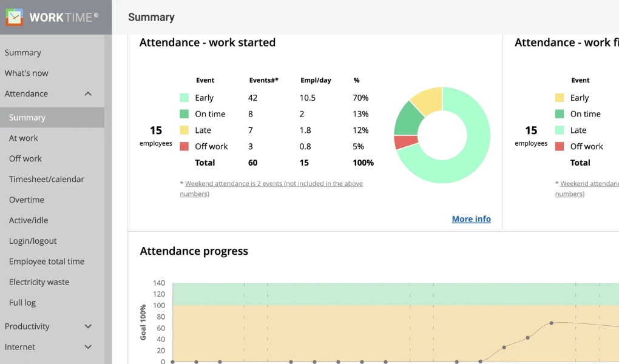Select At work under Attendance

click(x=24, y=138)
